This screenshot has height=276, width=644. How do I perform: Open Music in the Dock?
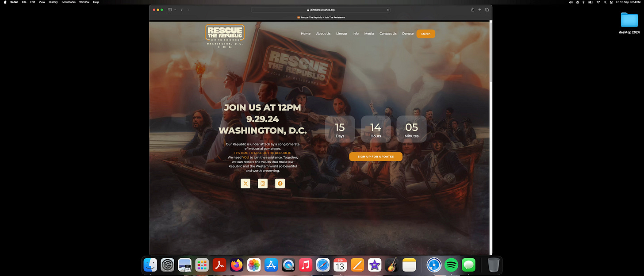pos(306,265)
